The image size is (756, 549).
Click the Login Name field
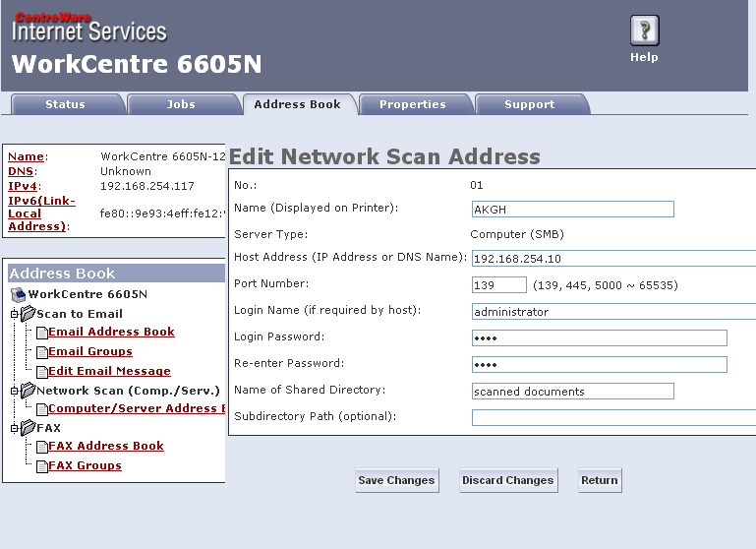click(x=613, y=311)
